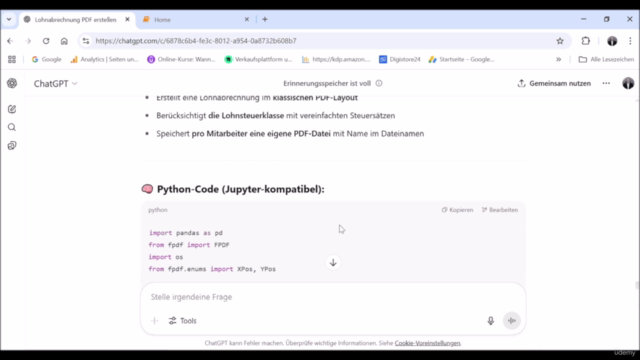Click code line import pandas as pd
640x360 pixels.
[x=186, y=233]
